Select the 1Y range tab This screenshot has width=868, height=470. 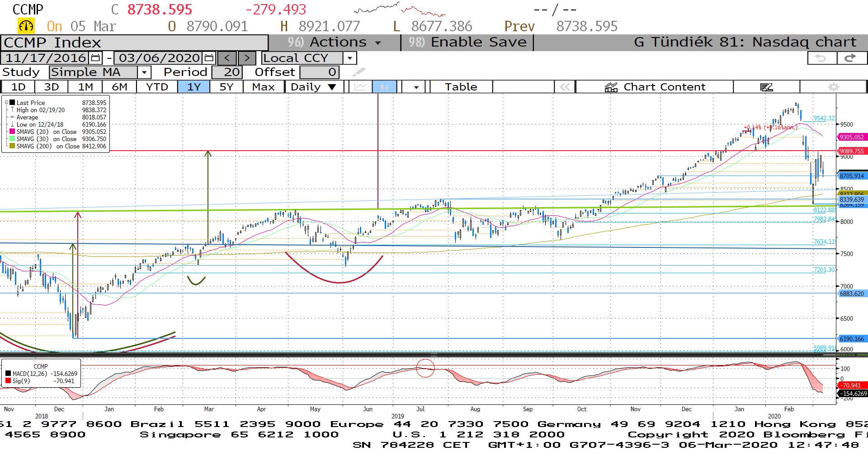coord(194,87)
